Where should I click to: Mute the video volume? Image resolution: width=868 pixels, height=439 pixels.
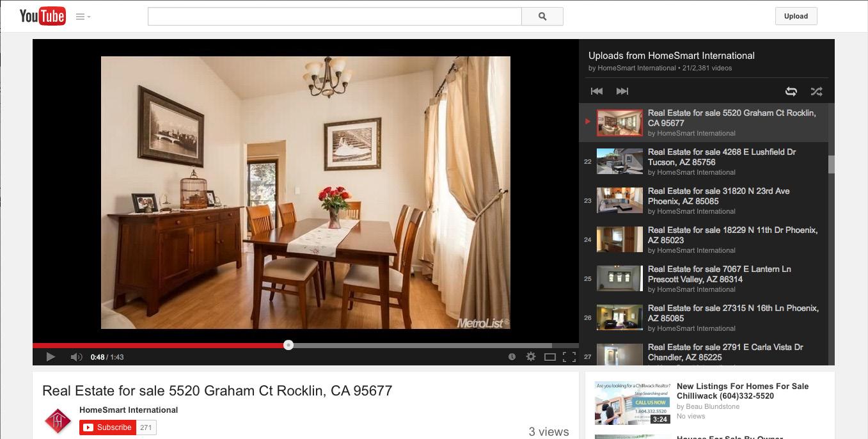[76, 357]
